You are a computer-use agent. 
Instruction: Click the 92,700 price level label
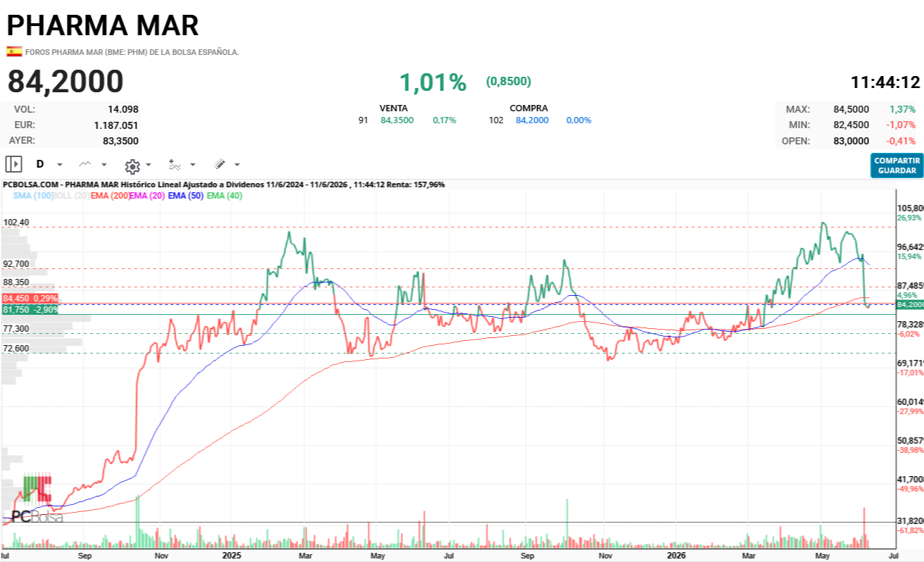(16, 264)
